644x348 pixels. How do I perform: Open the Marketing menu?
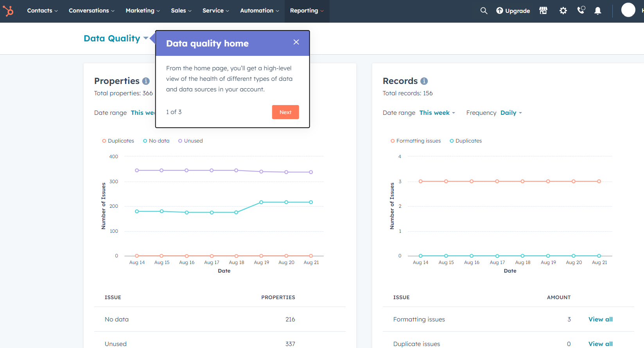coord(143,11)
